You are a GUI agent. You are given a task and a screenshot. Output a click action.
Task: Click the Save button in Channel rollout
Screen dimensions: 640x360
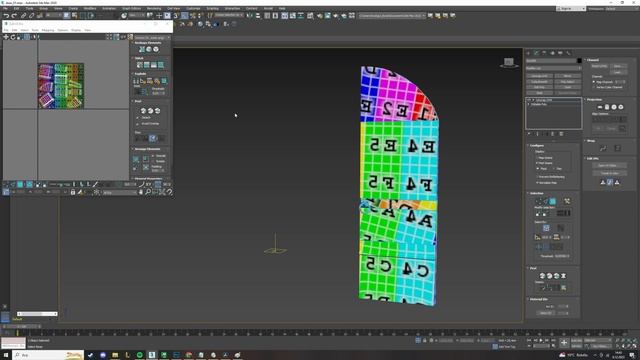(618, 66)
